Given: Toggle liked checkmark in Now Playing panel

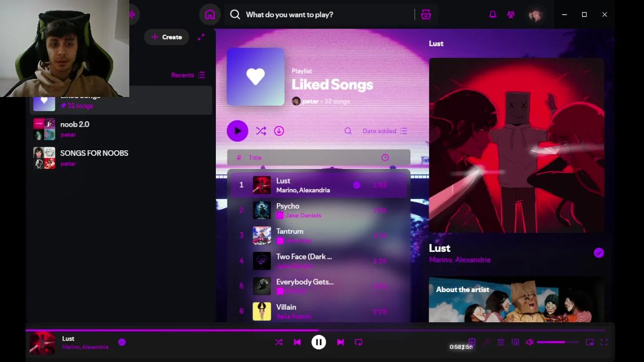Looking at the screenshot, I should click(x=599, y=253).
